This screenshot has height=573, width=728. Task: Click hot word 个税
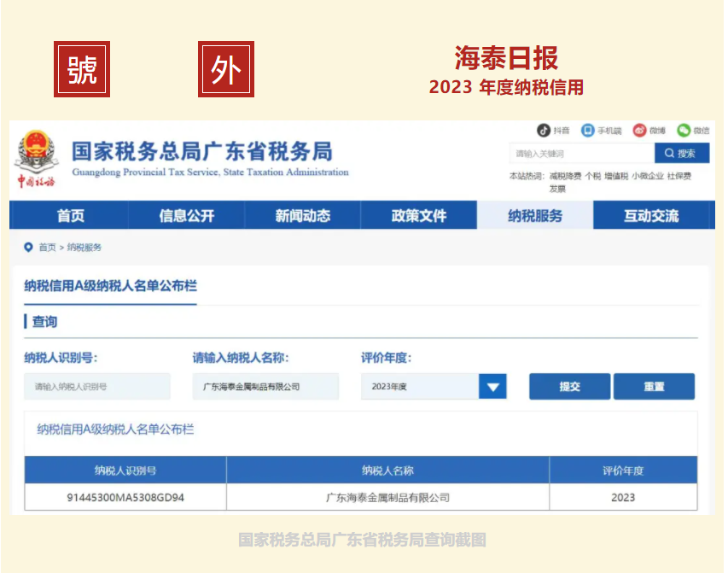[593, 176]
